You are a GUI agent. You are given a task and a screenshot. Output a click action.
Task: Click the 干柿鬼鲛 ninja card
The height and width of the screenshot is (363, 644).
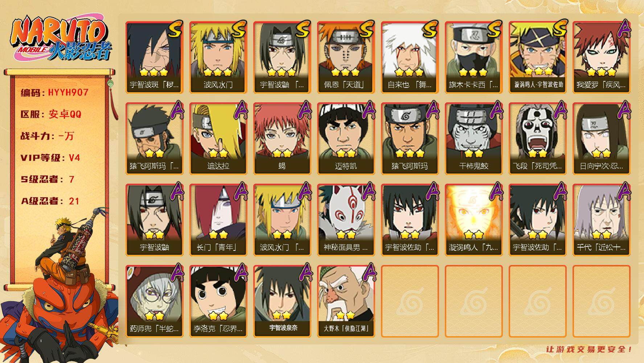473,139
